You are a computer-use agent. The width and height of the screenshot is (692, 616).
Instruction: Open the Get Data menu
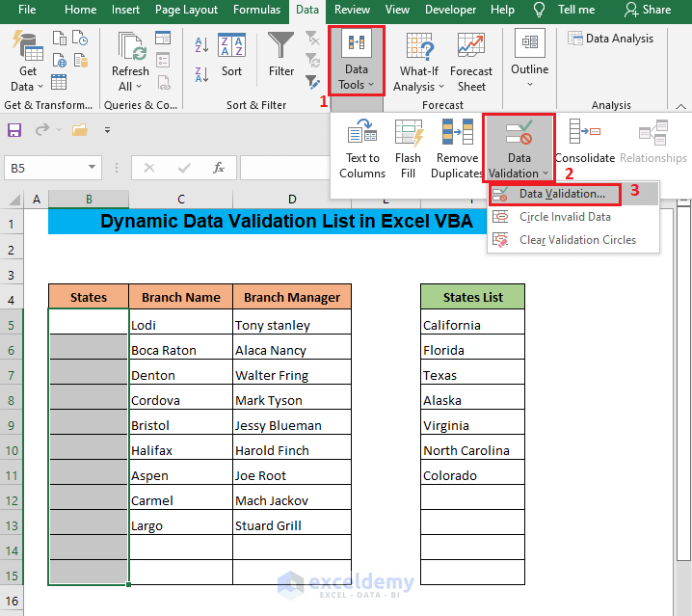coord(27,62)
